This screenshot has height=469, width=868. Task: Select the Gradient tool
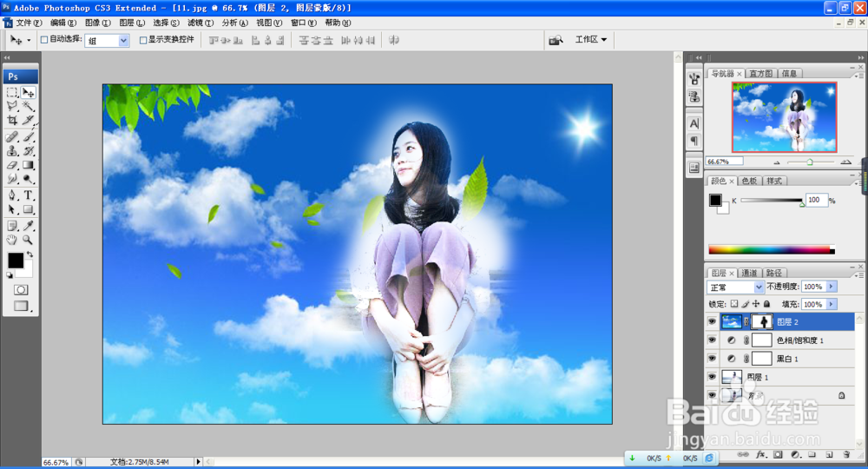pyautogui.click(x=29, y=165)
